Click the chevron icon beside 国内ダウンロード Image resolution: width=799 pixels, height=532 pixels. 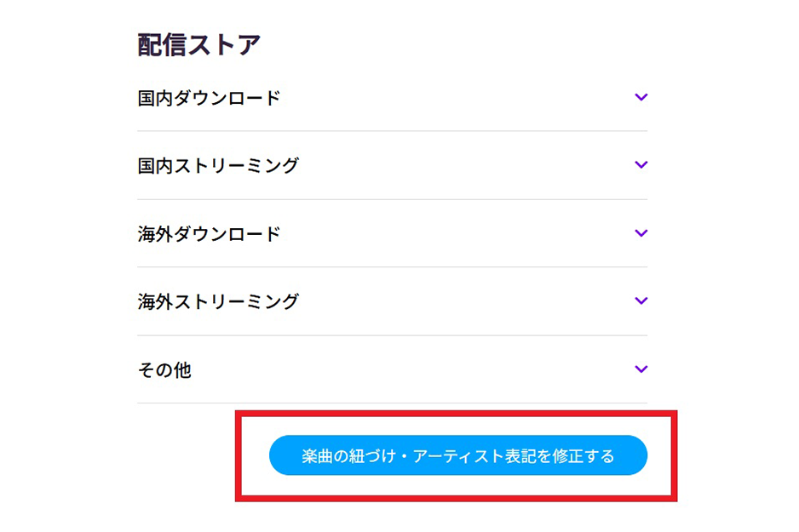641,97
